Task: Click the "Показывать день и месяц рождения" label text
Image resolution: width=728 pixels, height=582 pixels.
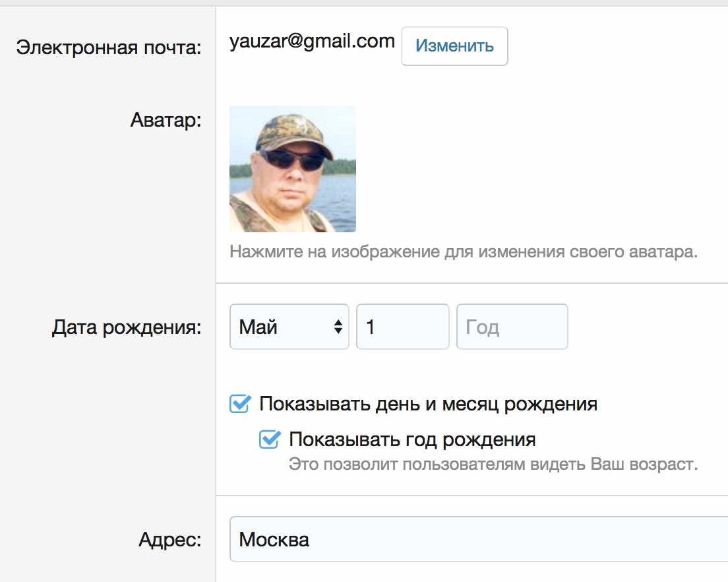Action: point(428,404)
